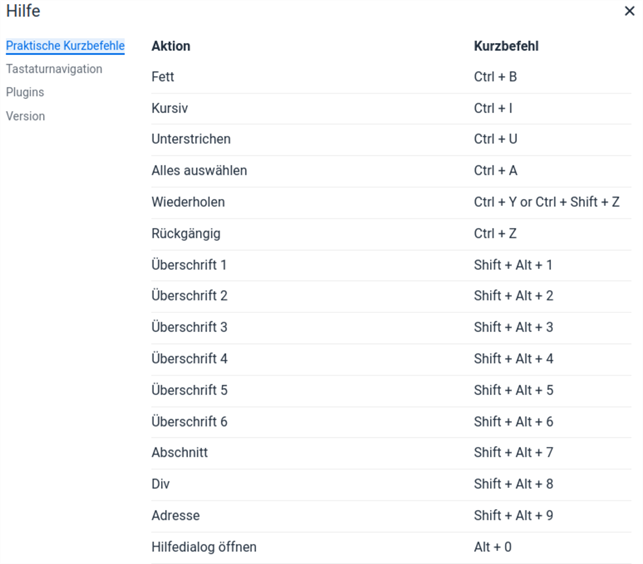643x564 pixels.
Task: Select the Praktische Kurzbefehle tab
Action: pos(65,46)
